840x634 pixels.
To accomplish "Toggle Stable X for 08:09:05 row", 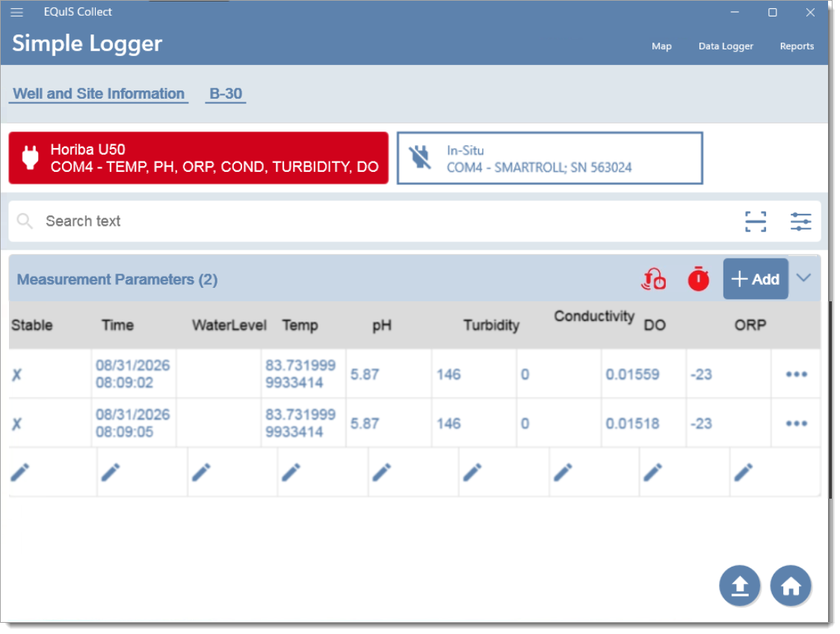I will [16, 424].
